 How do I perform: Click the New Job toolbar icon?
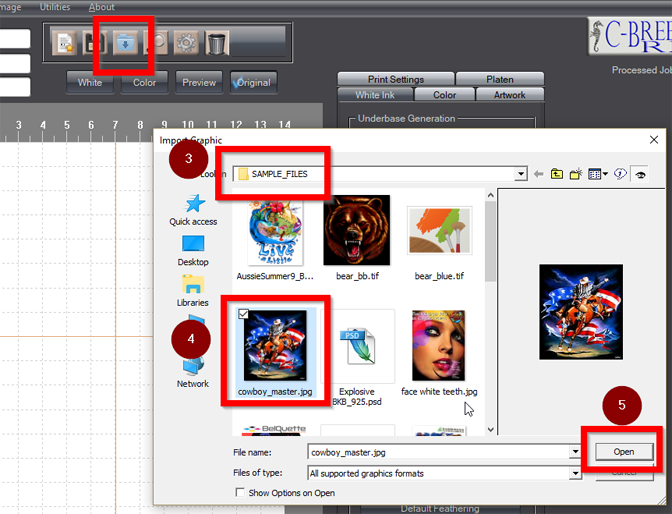65,43
